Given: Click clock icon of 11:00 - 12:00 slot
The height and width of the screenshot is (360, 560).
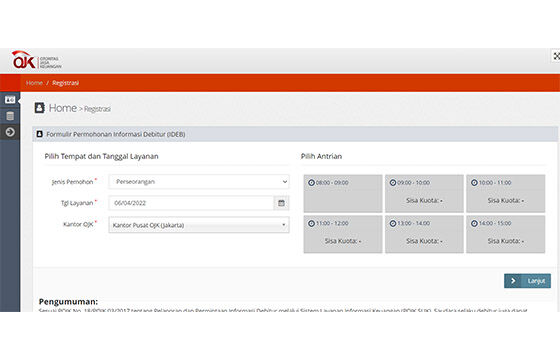Looking at the screenshot, I should click(x=311, y=223).
